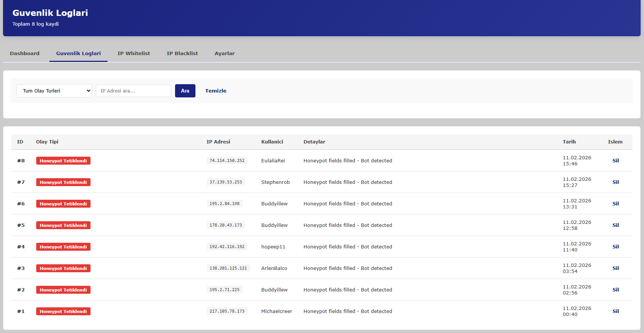The image size is (644, 333).
Task: Click the Olay Tipi column header
Action: coord(47,142)
